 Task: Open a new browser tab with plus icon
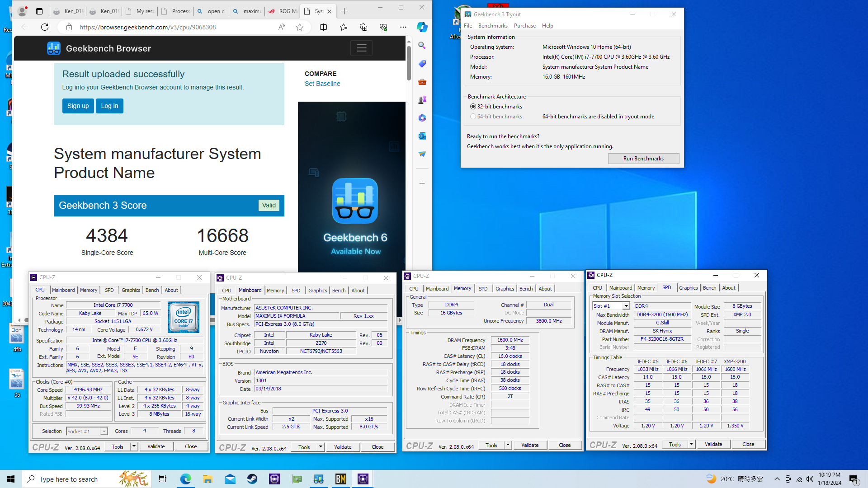[344, 11]
